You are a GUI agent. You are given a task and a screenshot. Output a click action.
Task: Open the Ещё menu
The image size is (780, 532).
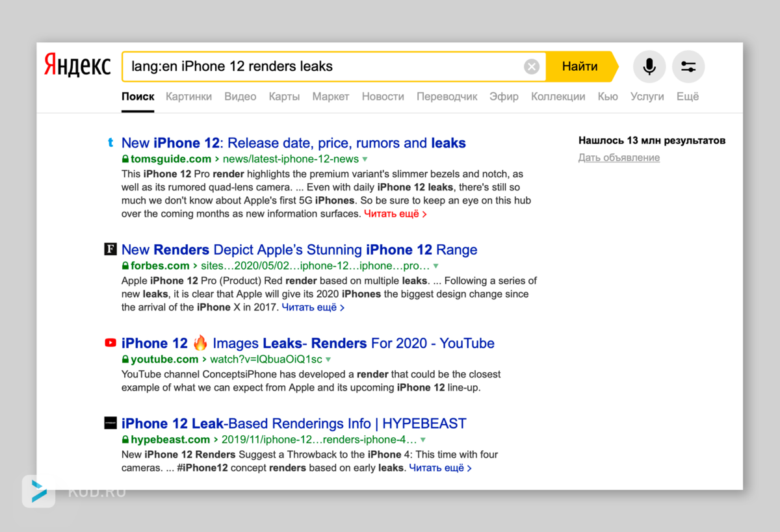point(688,96)
